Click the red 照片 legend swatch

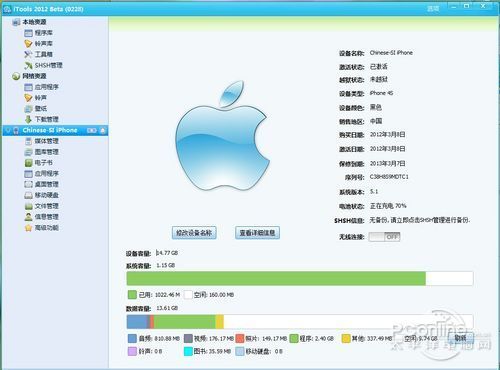point(240,339)
